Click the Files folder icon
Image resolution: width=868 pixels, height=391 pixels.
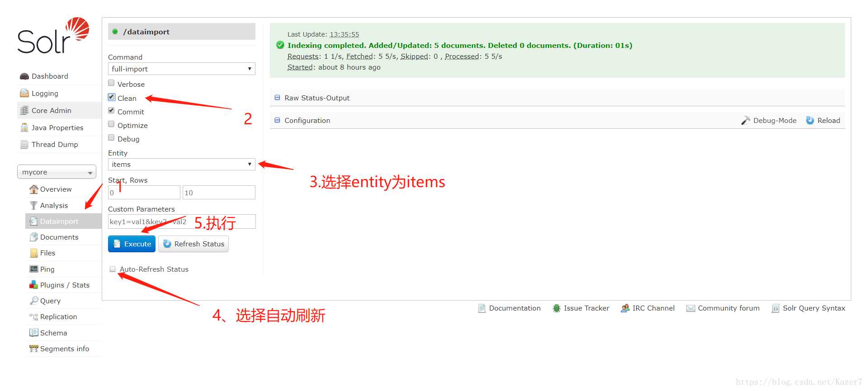pyautogui.click(x=33, y=253)
